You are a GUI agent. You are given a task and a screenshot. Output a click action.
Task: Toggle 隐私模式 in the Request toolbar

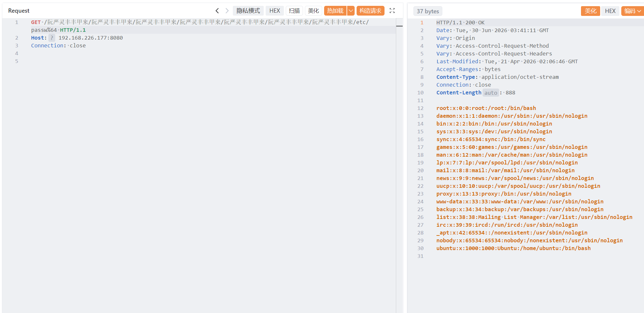coord(248,11)
